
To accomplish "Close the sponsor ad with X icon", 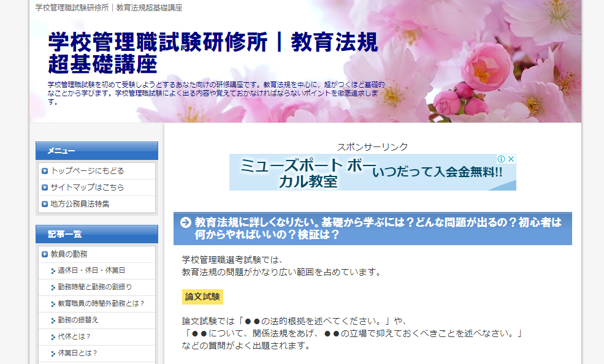I will click(511, 159).
